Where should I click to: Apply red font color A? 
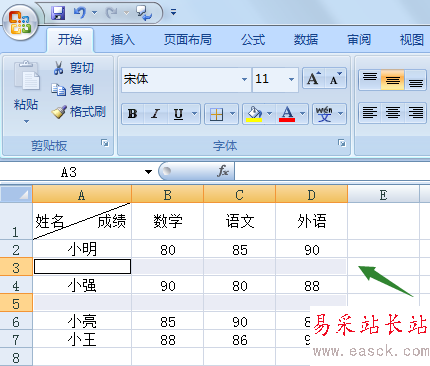(287, 114)
